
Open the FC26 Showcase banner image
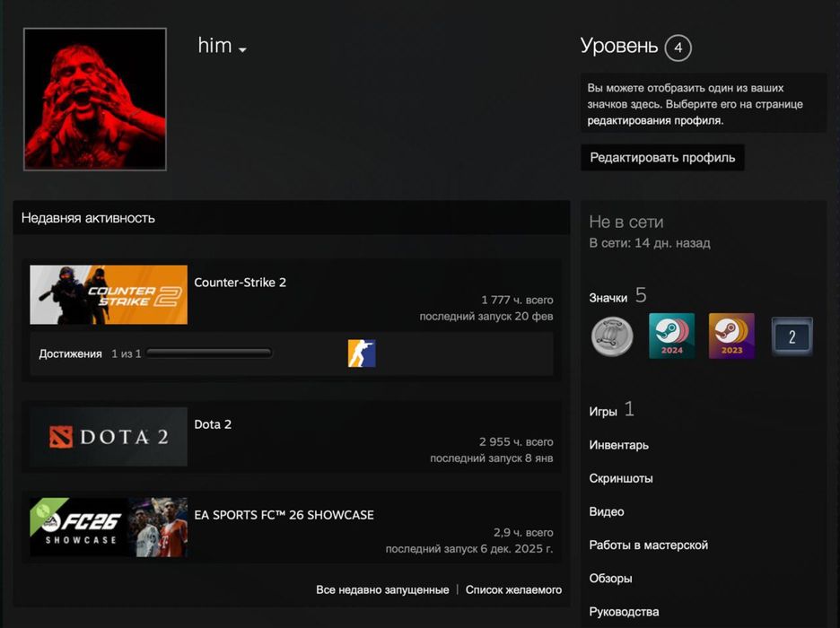click(109, 528)
